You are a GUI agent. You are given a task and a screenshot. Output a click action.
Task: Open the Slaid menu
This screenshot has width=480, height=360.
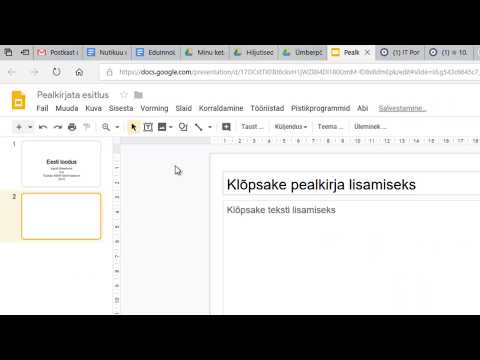184,108
